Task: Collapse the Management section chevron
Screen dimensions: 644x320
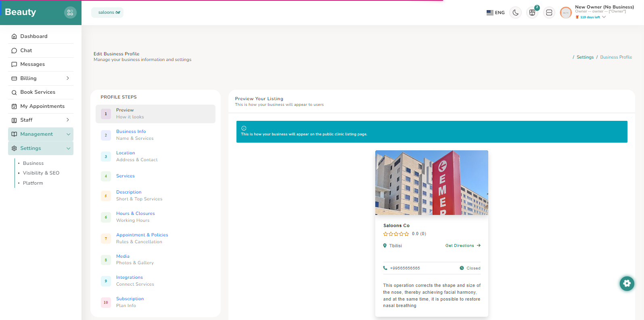Action: click(x=68, y=134)
